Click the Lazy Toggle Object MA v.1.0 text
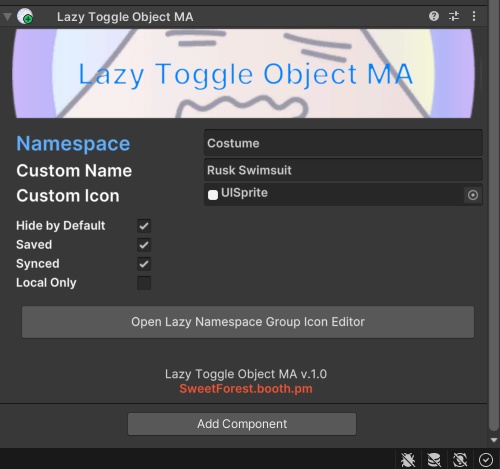This screenshot has height=469, width=500. click(x=246, y=374)
